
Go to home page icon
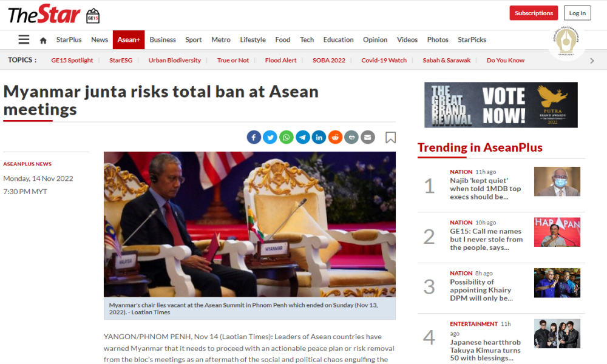[43, 40]
